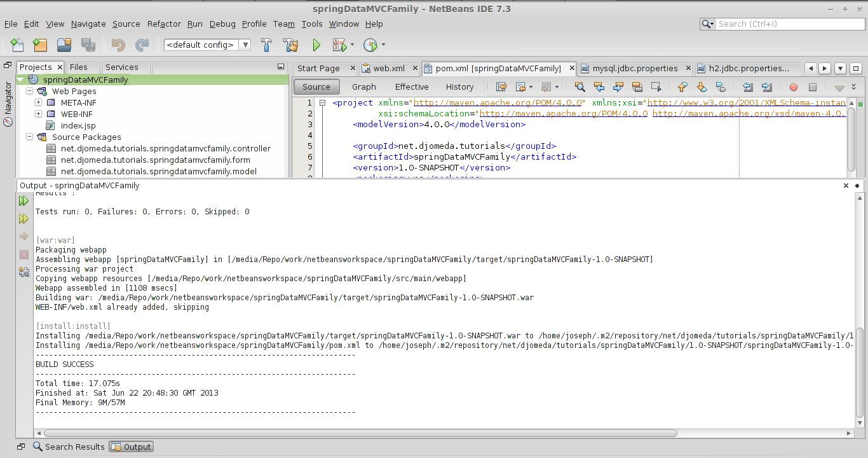This screenshot has height=458, width=868.
Task: Click the Last Edit icon in editor toolbar
Action: click(501, 87)
